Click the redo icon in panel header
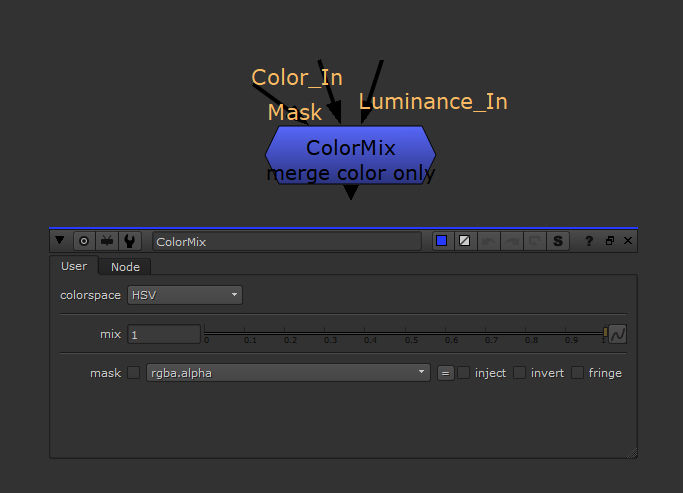This screenshot has width=683, height=493. click(x=512, y=241)
